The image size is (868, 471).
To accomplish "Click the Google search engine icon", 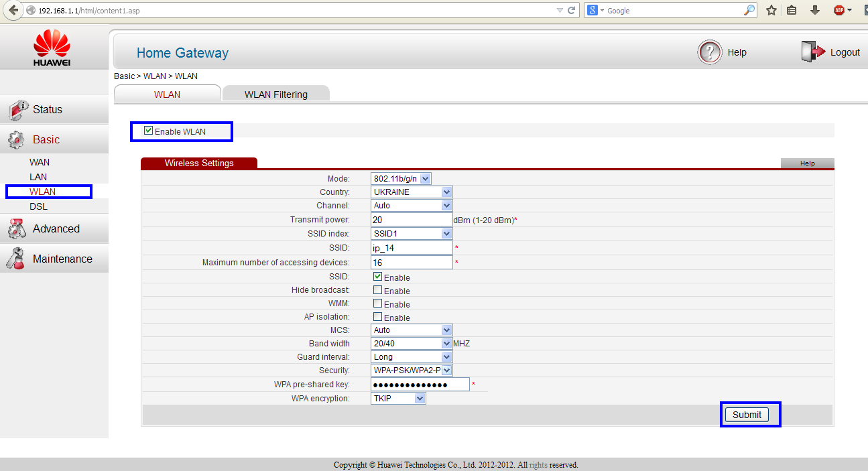I will tap(593, 11).
